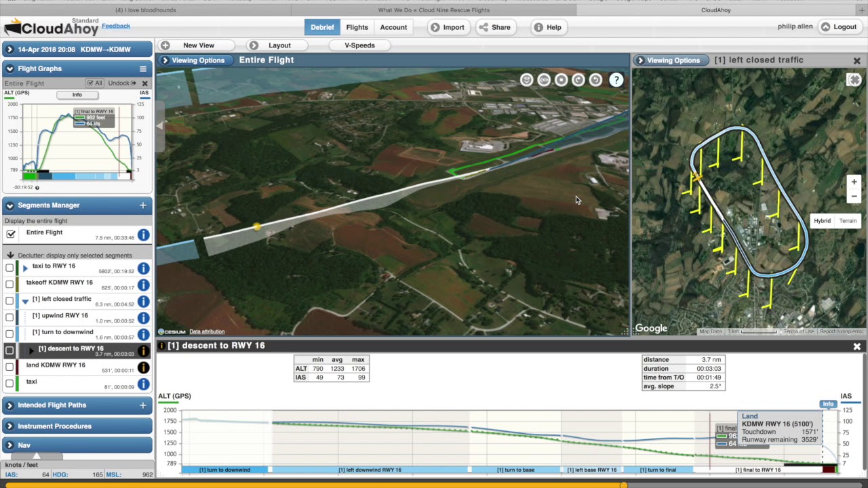868x488 pixels.
Task: Open info for left closed traffic segment
Action: click(x=144, y=302)
